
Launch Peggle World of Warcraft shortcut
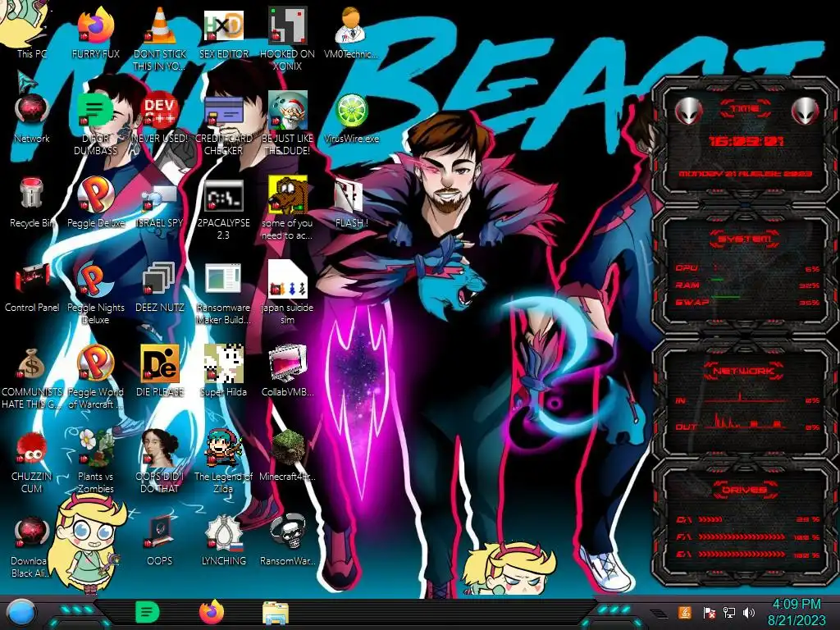click(x=95, y=377)
